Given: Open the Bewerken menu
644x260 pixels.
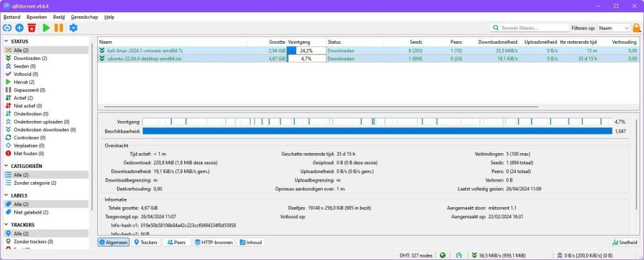Looking at the screenshot, I should click(37, 17).
